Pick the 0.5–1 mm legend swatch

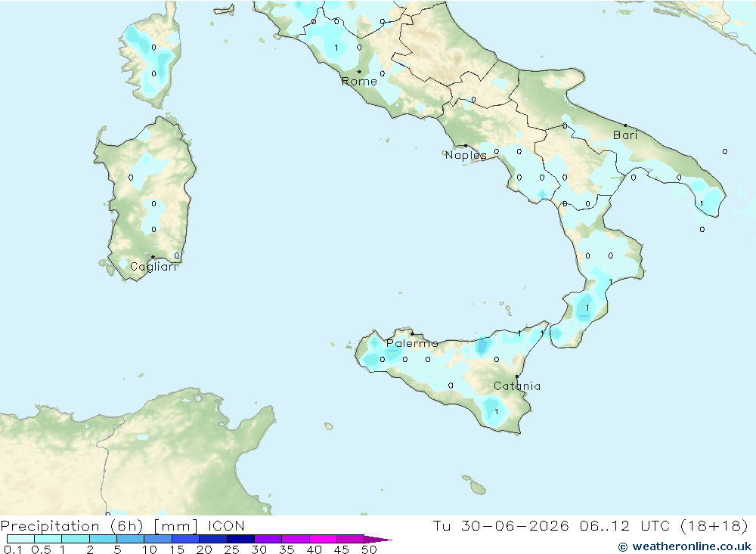pos(48,539)
